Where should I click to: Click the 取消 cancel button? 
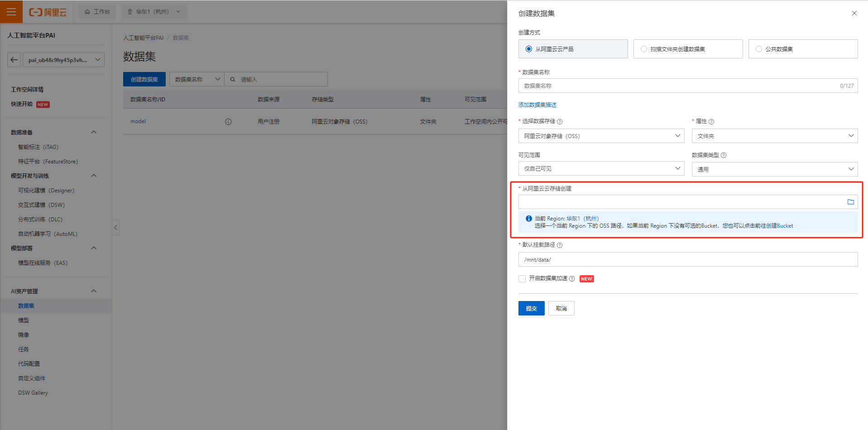point(561,308)
